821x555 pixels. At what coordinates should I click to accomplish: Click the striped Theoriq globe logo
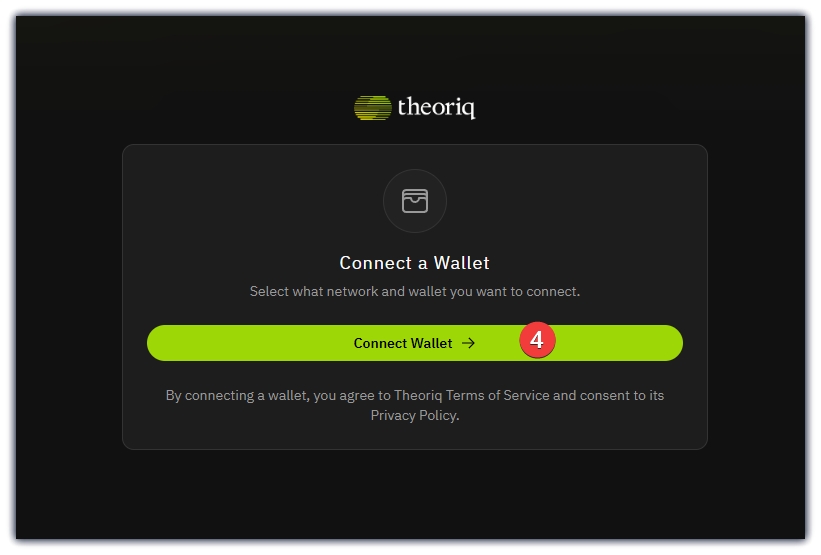pyautogui.click(x=373, y=108)
